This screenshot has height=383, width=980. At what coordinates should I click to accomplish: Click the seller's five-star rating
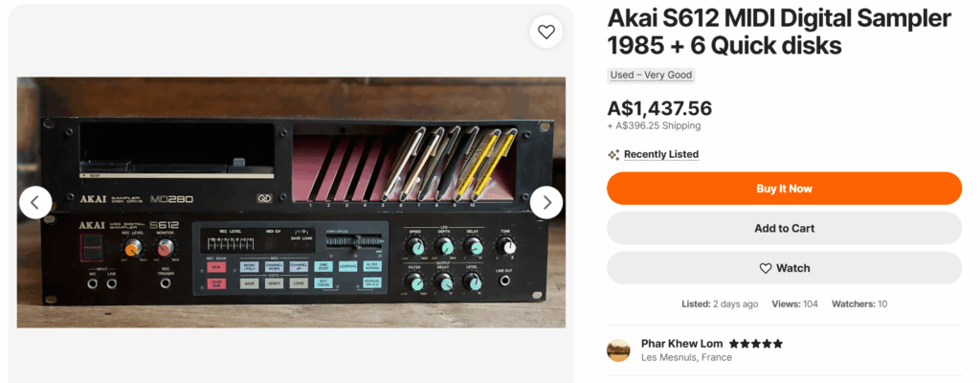coord(756,343)
